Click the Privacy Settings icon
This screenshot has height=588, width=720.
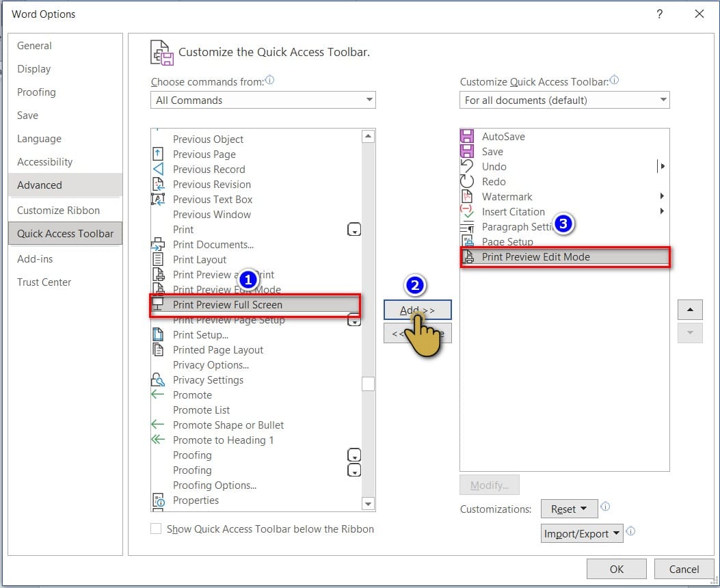click(x=158, y=379)
